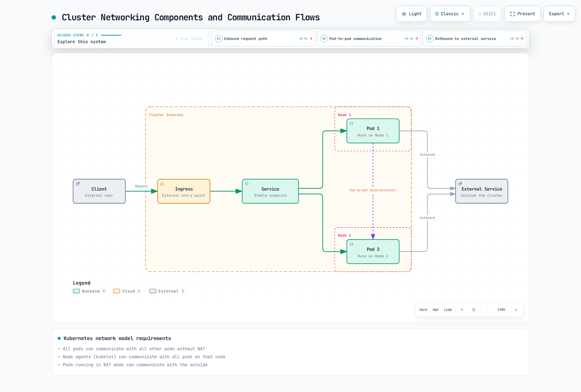Image resolution: width=581 pixels, height=392 pixels.
Task: Open the Export dropdown menu
Action: 559,14
